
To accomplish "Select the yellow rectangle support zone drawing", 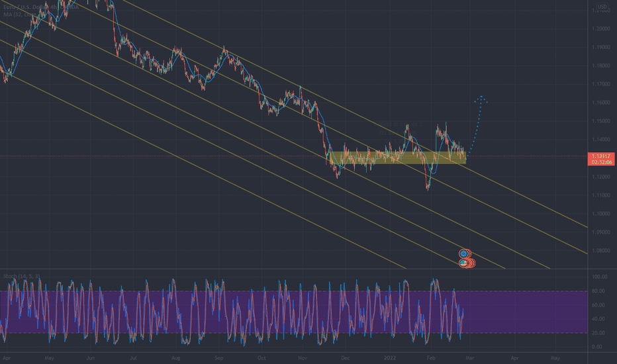I will [397, 158].
